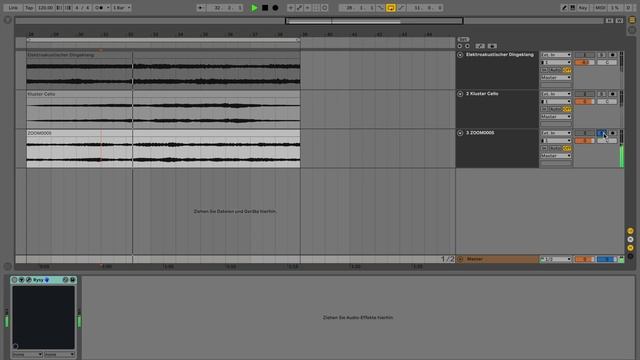Toggle device activator of bottom device
Viewport: 640px width, 360px height.
[x=14, y=280]
